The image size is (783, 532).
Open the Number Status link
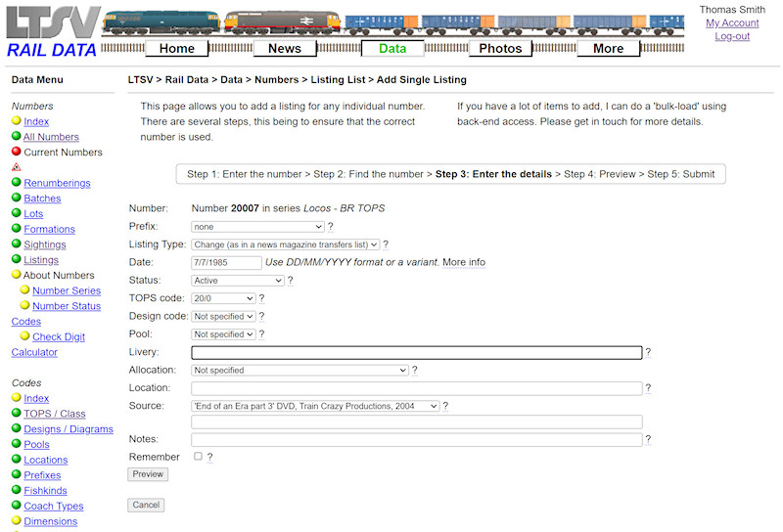(x=67, y=306)
